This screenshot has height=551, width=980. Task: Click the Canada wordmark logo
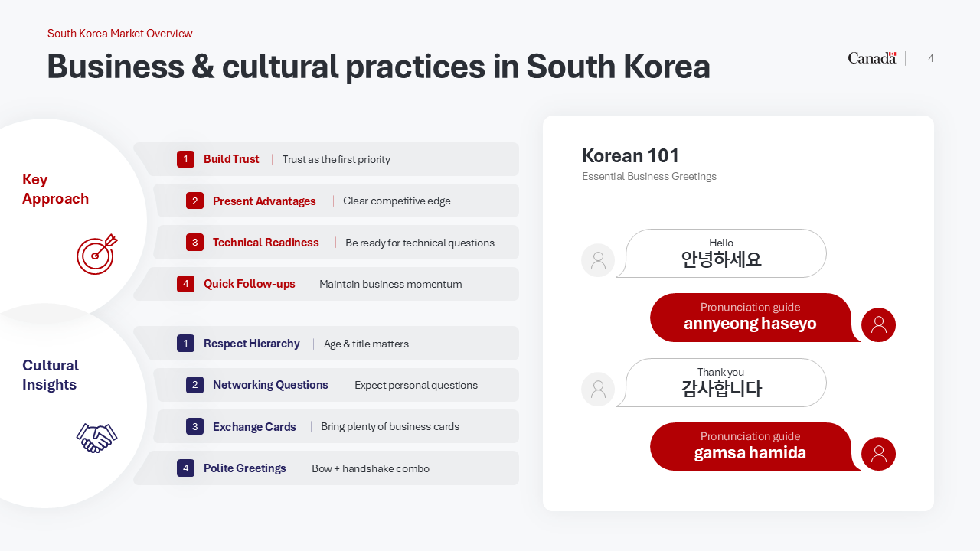[x=871, y=58]
